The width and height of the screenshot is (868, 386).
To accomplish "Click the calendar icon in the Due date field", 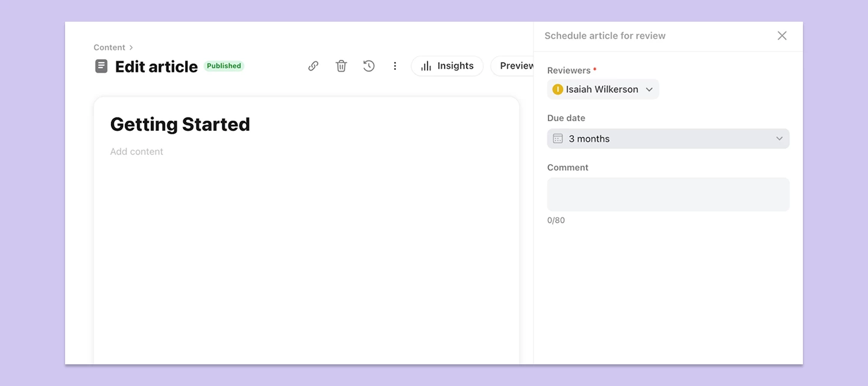I will pyautogui.click(x=558, y=138).
